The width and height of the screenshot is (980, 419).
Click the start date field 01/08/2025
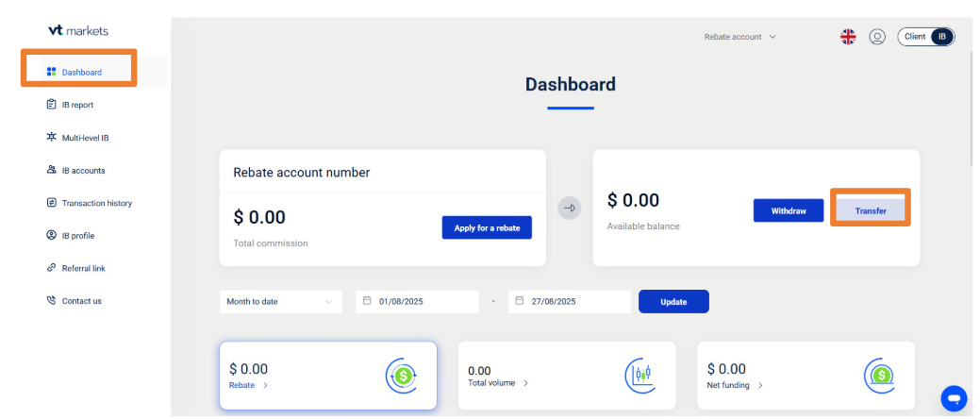418,302
